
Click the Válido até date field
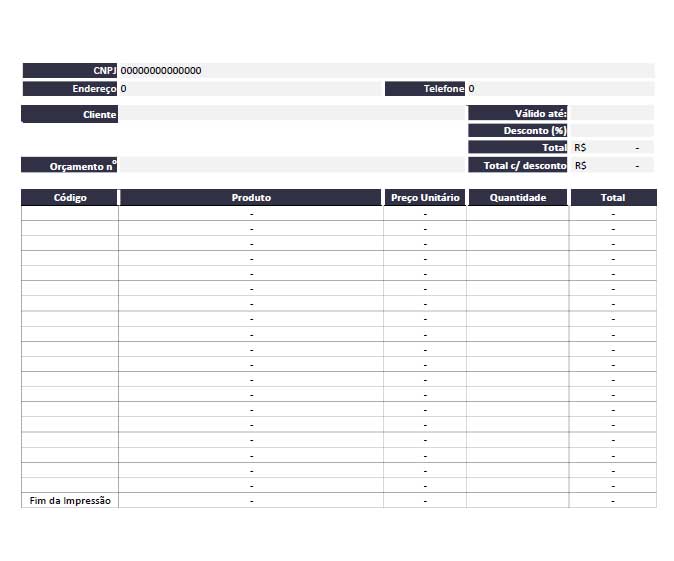coord(610,114)
